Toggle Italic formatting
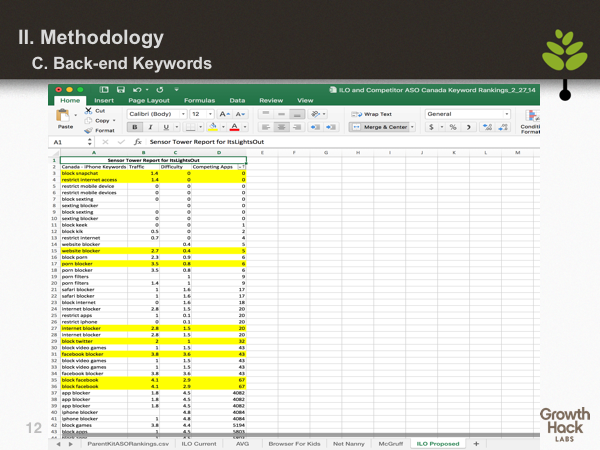This screenshot has height=450, width=600. point(150,127)
